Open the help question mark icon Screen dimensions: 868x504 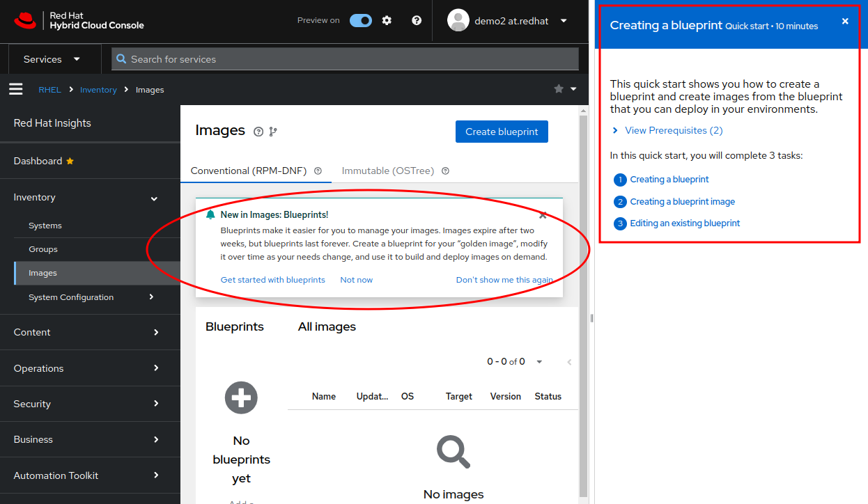click(417, 21)
